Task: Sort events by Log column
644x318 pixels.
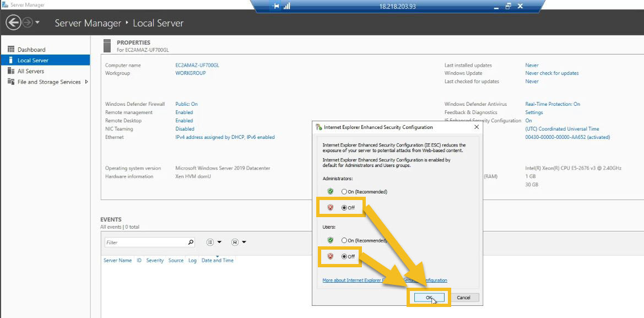Action: (192, 261)
